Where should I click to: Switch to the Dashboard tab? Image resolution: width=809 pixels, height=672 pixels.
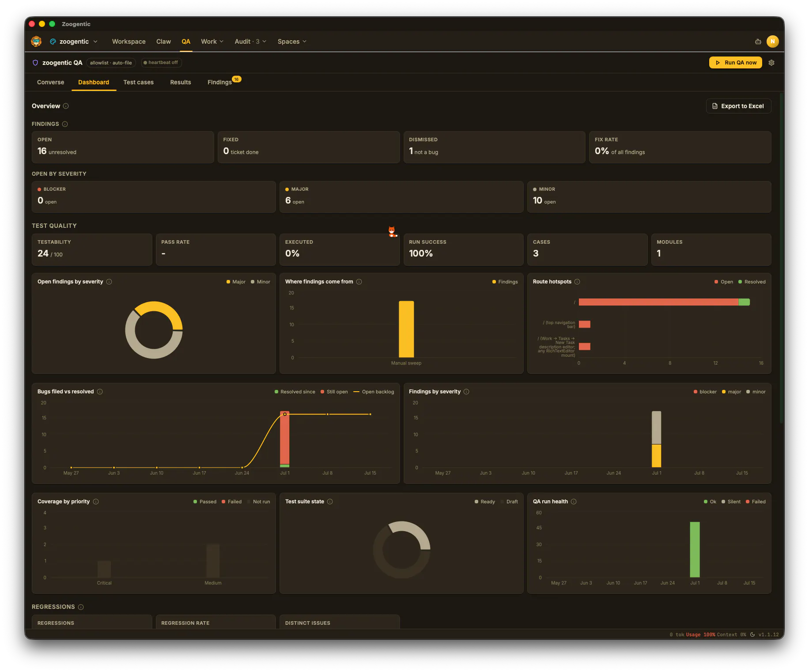click(x=94, y=82)
